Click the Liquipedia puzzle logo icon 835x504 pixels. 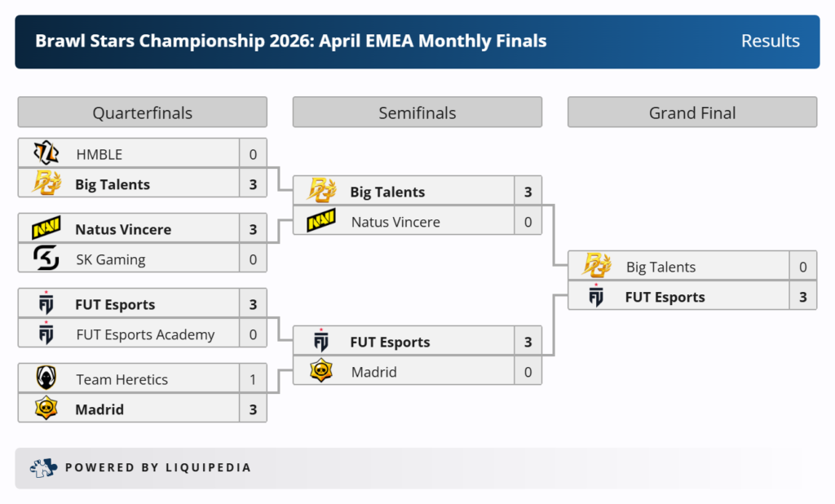click(42, 467)
